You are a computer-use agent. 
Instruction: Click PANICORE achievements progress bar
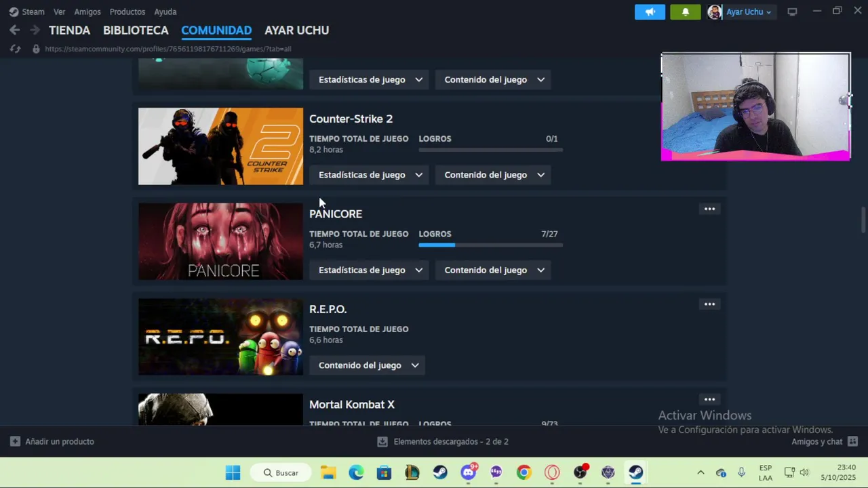tap(491, 245)
